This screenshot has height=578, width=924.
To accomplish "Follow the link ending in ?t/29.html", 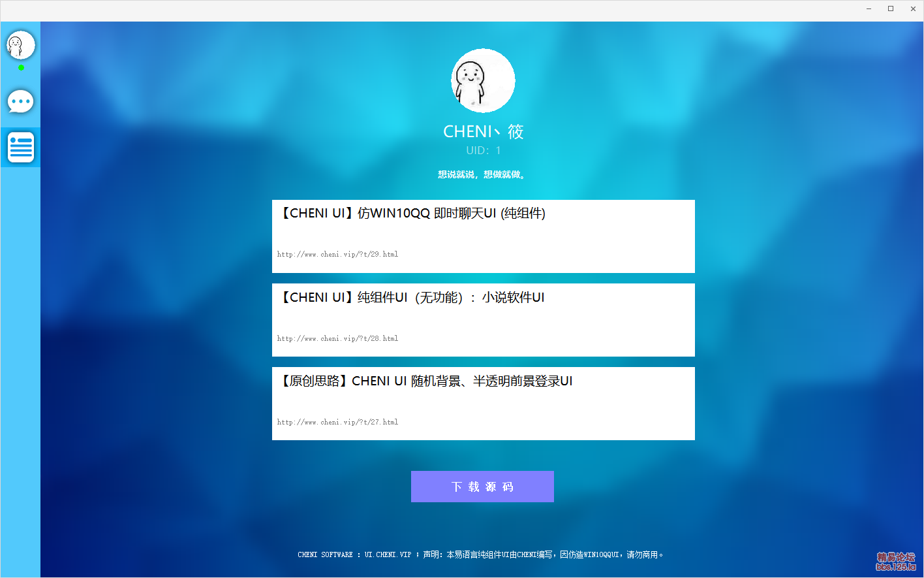I will tap(337, 254).
